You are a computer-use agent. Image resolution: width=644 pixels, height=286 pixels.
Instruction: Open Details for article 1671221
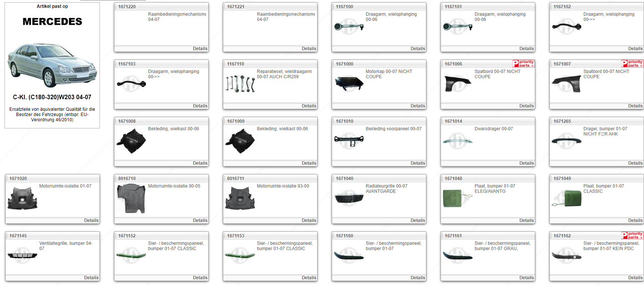tap(309, 49)
